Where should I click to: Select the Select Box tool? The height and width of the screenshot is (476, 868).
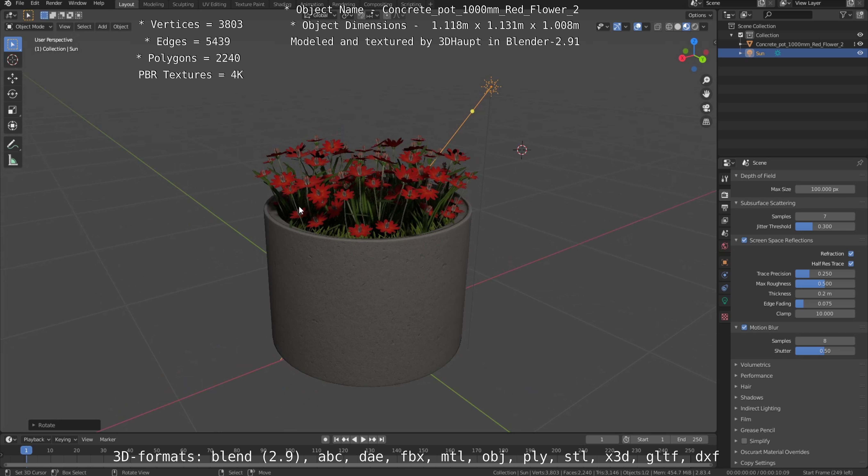[x=13, y=44]
